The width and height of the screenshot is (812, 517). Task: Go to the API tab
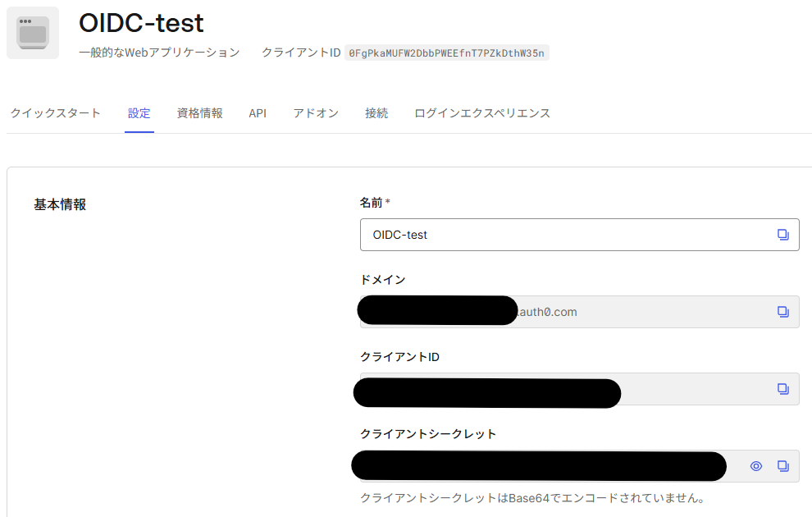coord(258,113)
